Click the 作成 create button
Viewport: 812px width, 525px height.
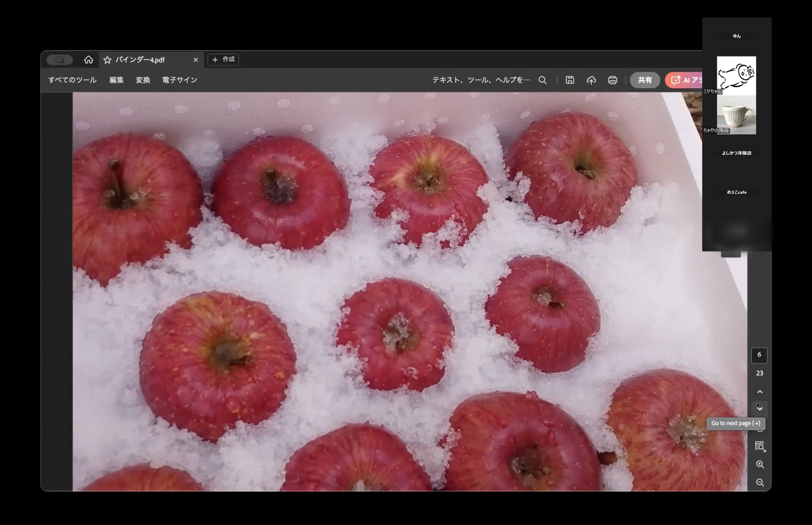click(223, 60)
